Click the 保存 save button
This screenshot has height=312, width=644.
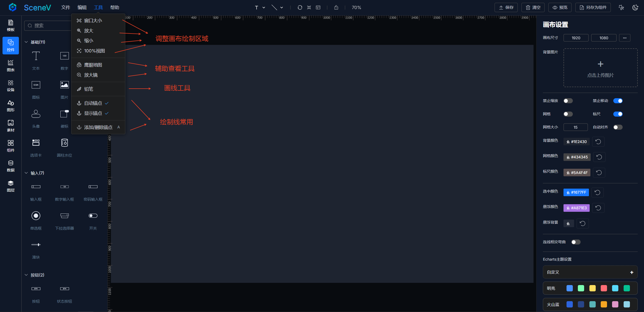[506, 8]
